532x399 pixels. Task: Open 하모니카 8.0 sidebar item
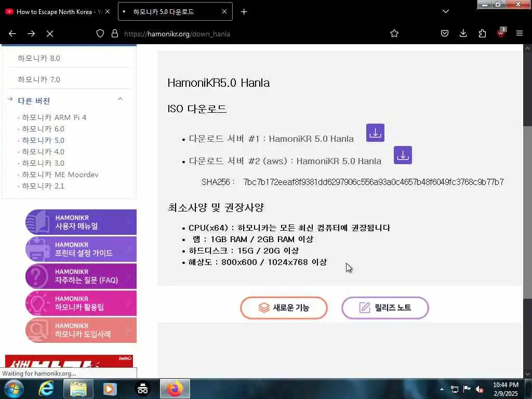tap(39, 58)
